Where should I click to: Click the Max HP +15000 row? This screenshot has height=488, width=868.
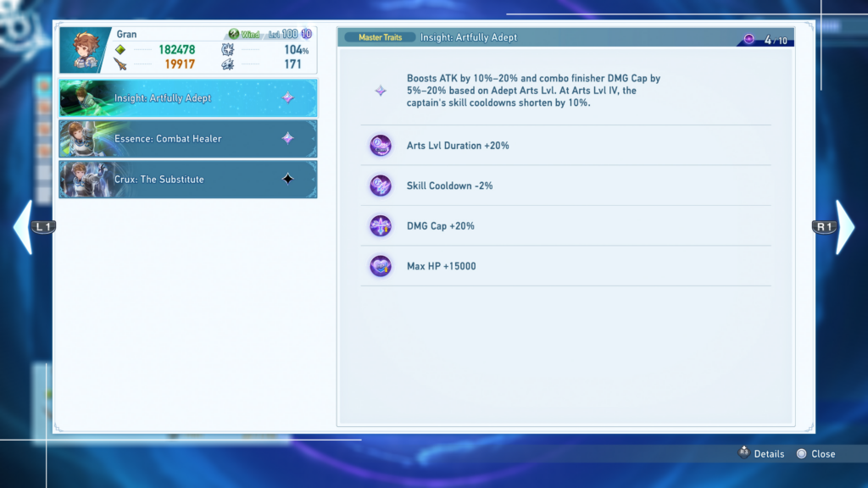pyautogui.click(x=565, y=266)
